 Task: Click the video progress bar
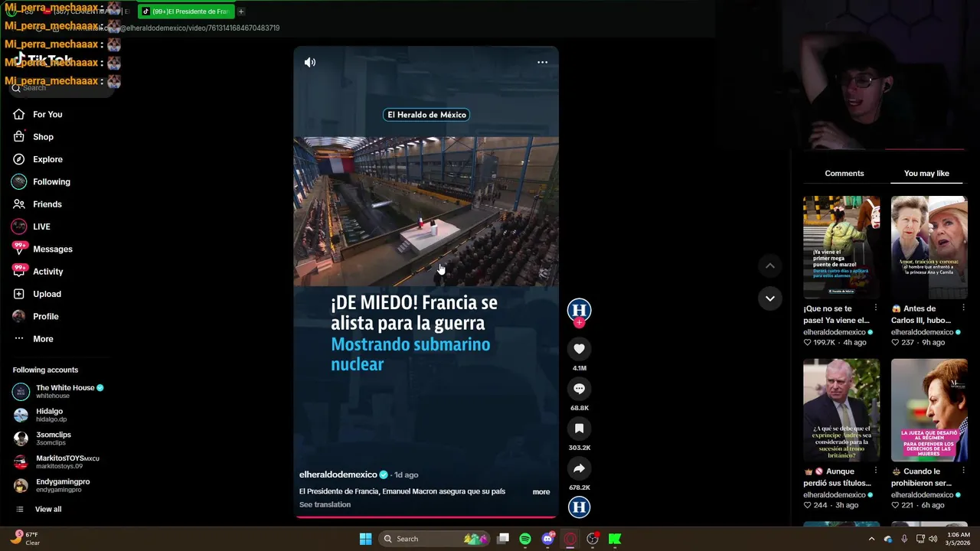pyautogui.click(x=426, y=517)
